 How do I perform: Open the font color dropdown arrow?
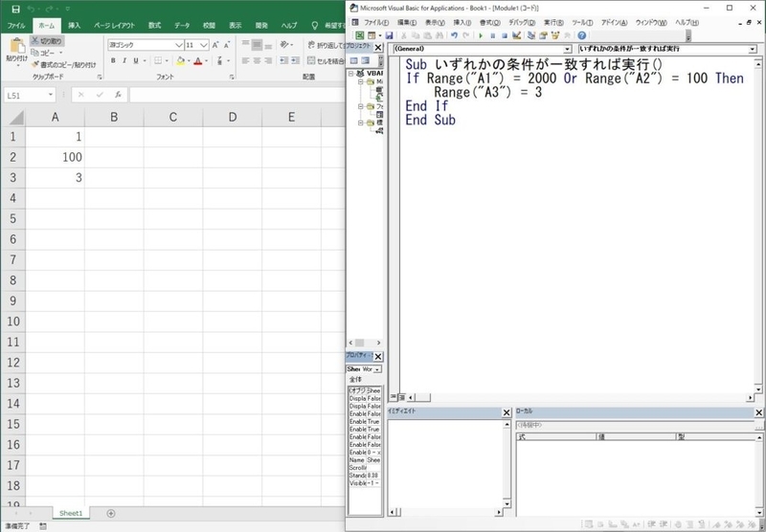point(206,61)
